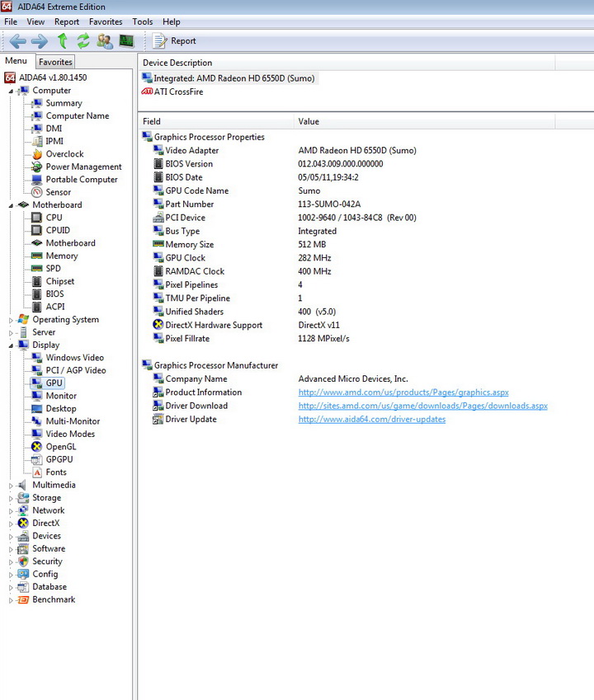The image size is (594, 700).
Task: Select PCI / AGP Video tree item
Action: click(76, 370)
